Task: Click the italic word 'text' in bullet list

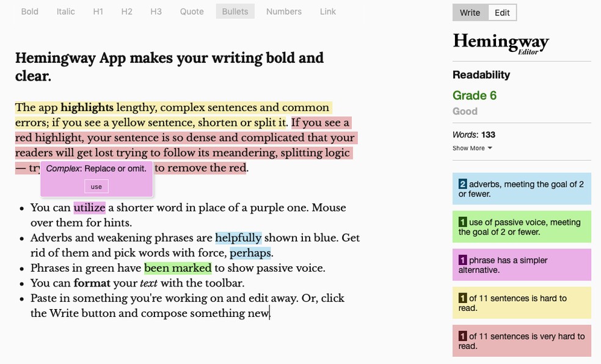Action: pyautogui.click(x=148, y=283)
